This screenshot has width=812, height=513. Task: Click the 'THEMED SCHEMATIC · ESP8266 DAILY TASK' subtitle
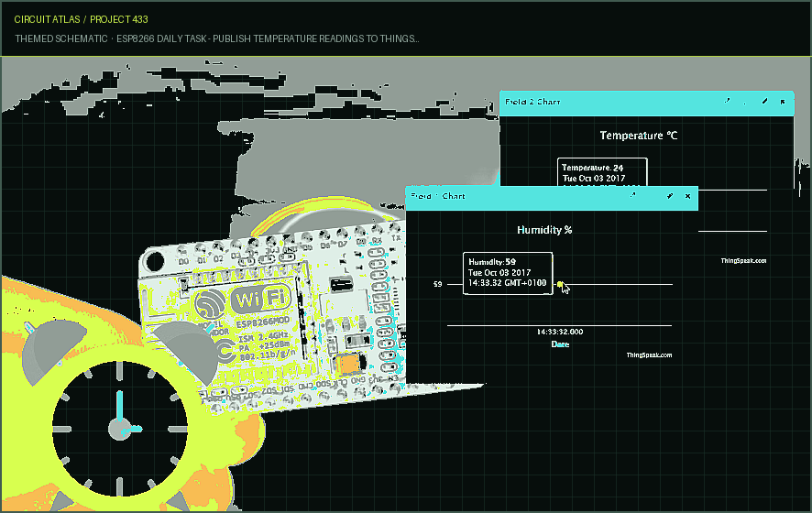tap(110, 38)
